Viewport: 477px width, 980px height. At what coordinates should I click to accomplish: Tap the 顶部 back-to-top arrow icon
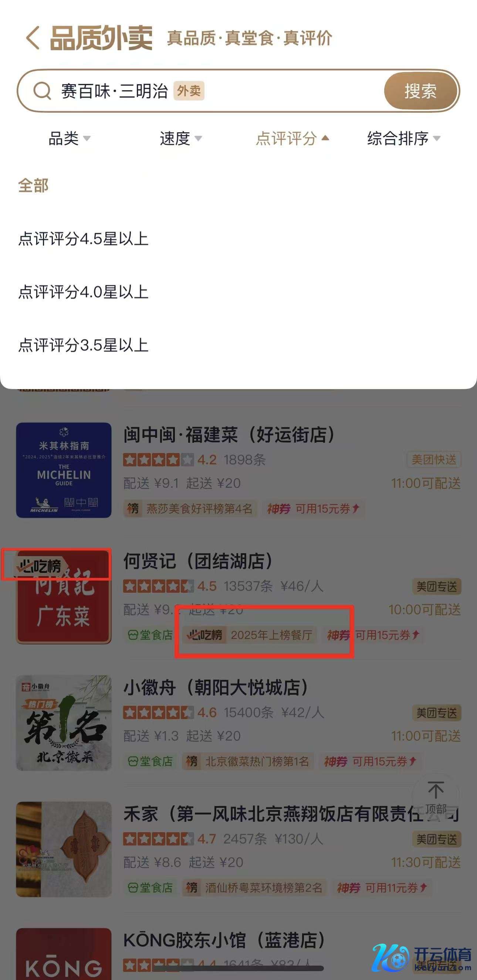[436, 790]
